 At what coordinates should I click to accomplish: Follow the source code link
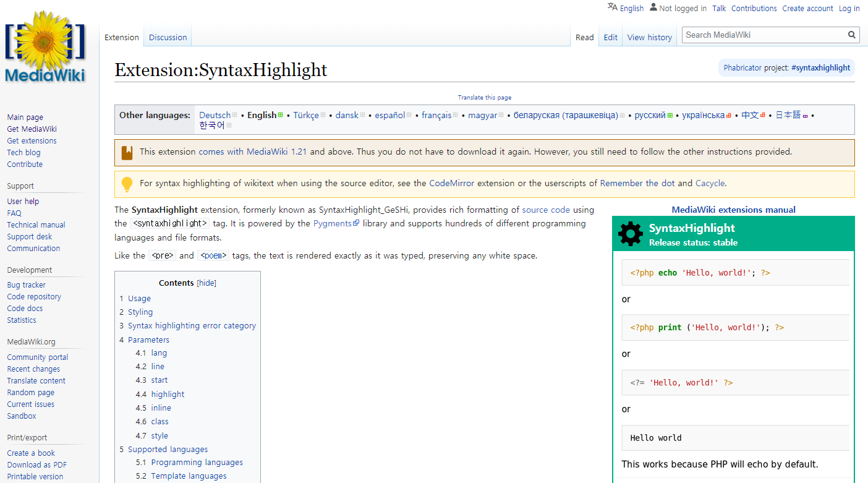tap(546, 210)
